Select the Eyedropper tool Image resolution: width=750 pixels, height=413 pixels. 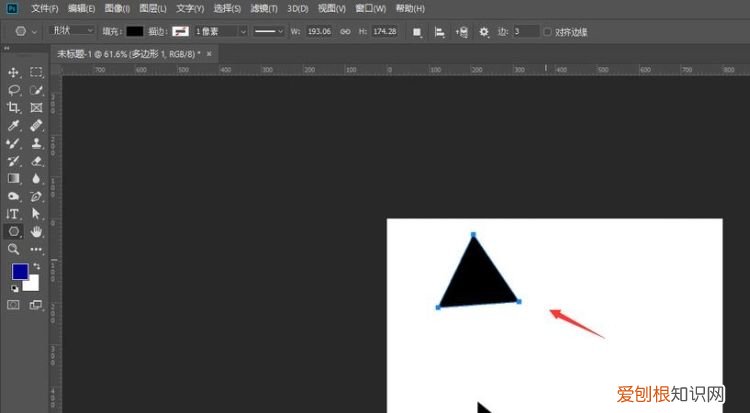(14, 126)
